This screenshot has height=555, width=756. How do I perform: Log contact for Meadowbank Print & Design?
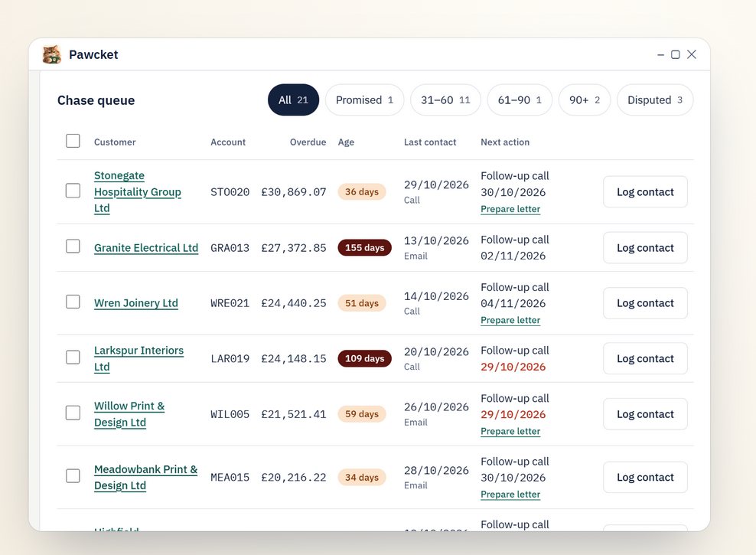point(645,478)
